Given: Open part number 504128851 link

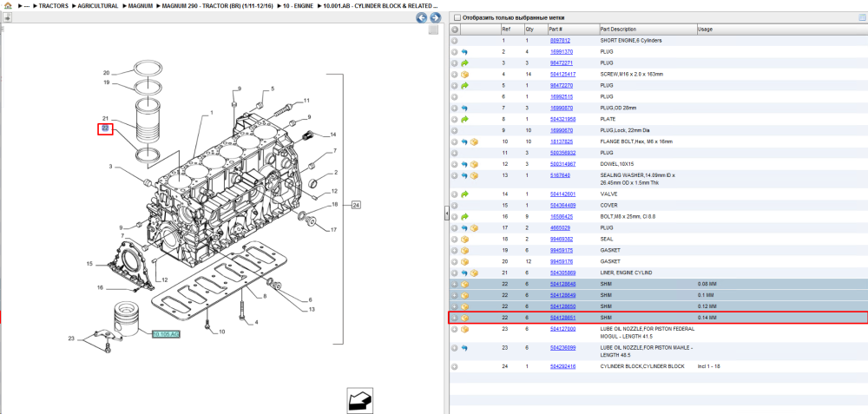Looking at the screenshot, I should [562, 318].
